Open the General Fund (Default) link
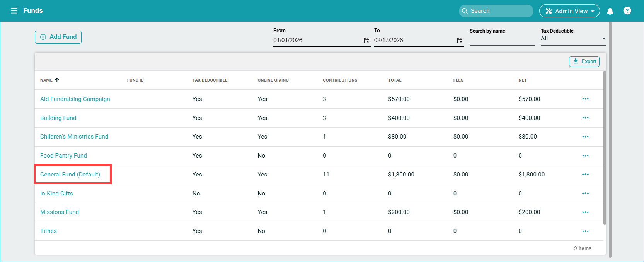The image size is (644, 262). tap(70, 175)
